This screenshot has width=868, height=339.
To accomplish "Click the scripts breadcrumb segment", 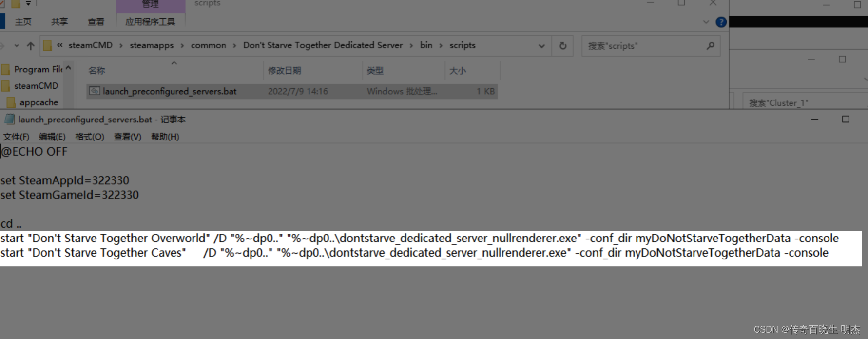I will tap(462, 45).
